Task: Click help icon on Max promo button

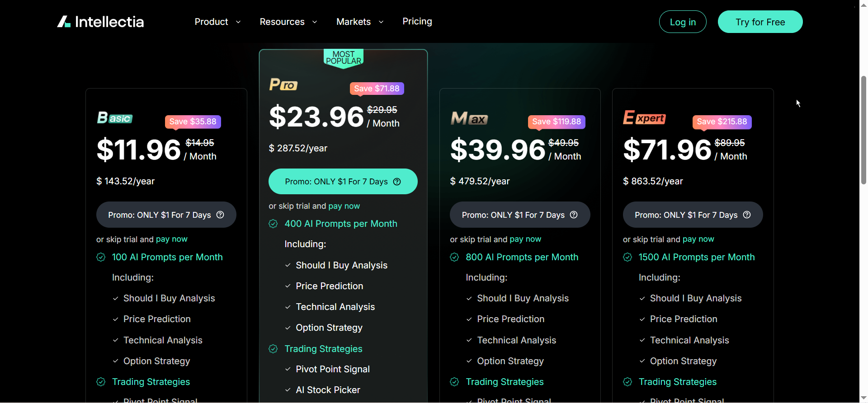Action: pyautogui.click(x=574, y=215)
